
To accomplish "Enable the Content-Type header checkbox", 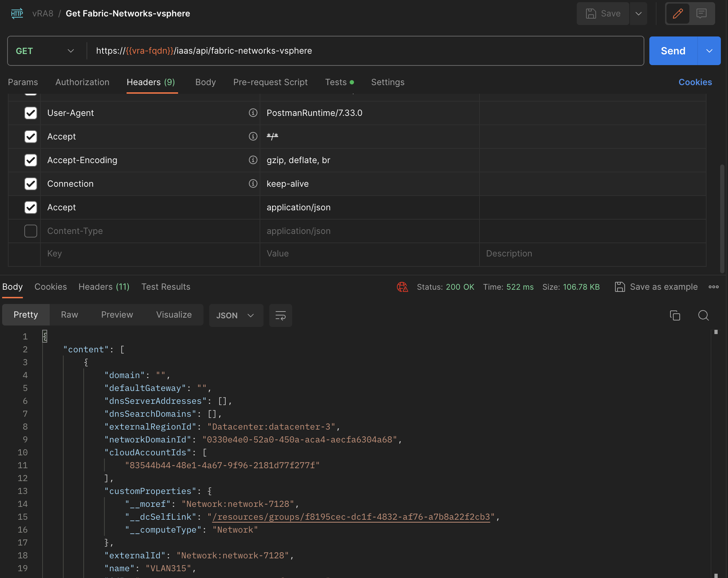I will tap(31, 231).
